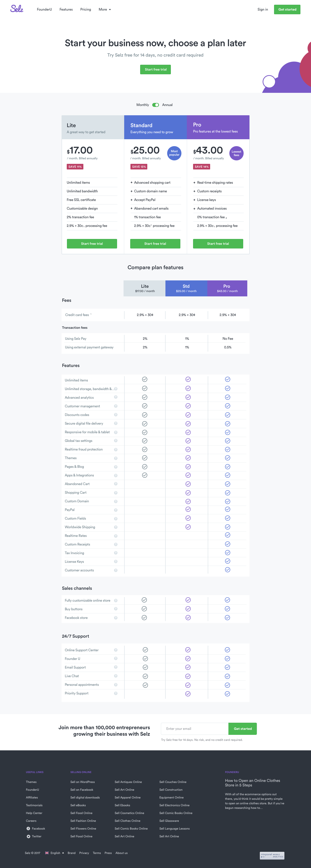This screenshot has height=868, width=311.
Task: Click the Mixpanel Mobile Analytics badge
Action: [272, 855]
